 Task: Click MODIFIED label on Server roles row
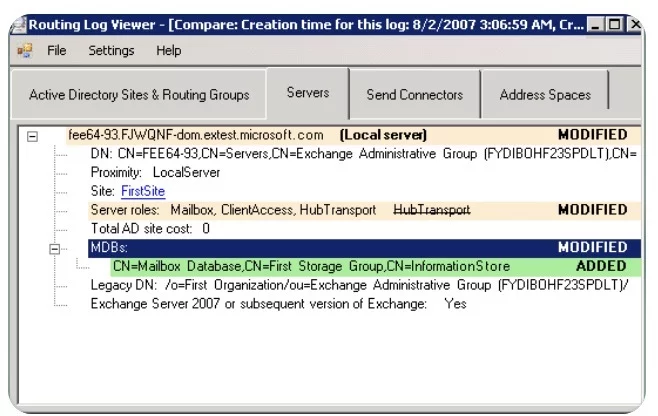click(x=593, y=209)
